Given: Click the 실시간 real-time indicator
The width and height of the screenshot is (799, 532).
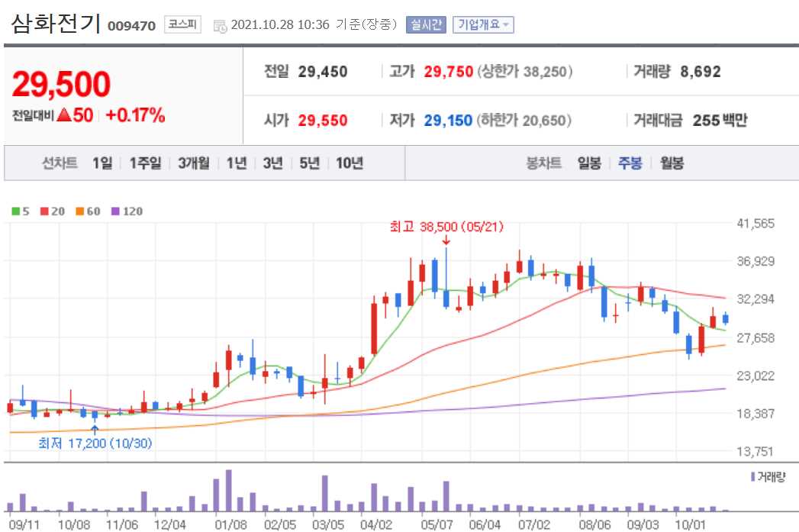Looking at the screenshot, I should click(x=424, y=24).
